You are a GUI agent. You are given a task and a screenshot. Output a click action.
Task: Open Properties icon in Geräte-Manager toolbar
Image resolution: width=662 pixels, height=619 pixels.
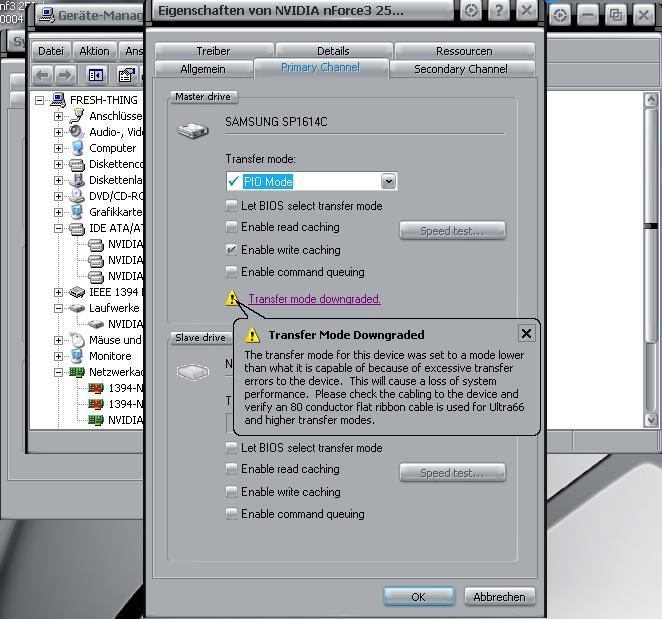click(126, 76)
